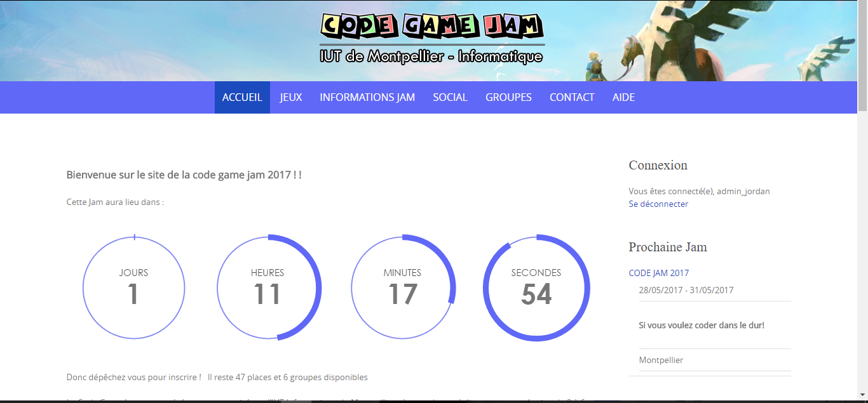Click the Prochaine Jam sidebar heading
This screenshot has height=403, width=868.
(x=668, y=247)
